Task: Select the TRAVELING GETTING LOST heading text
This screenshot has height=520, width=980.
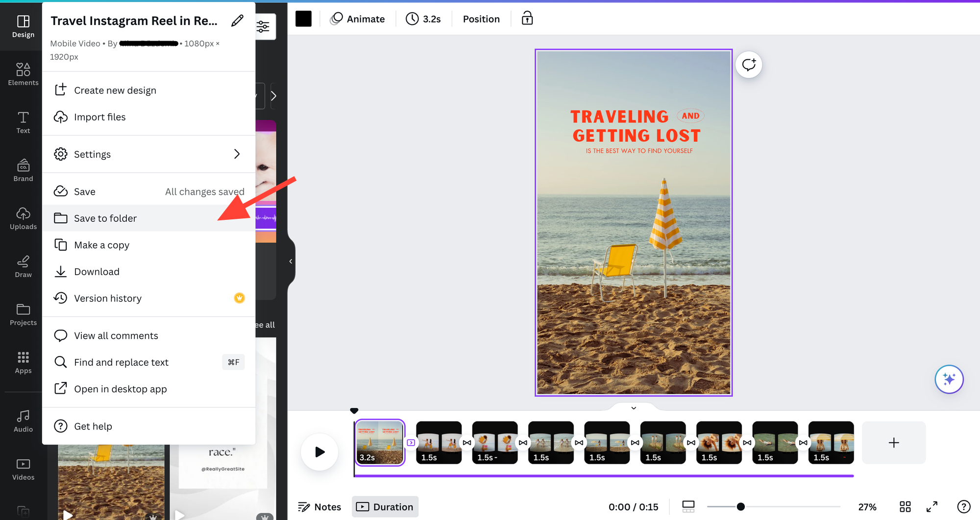Action: click(636, 126)
